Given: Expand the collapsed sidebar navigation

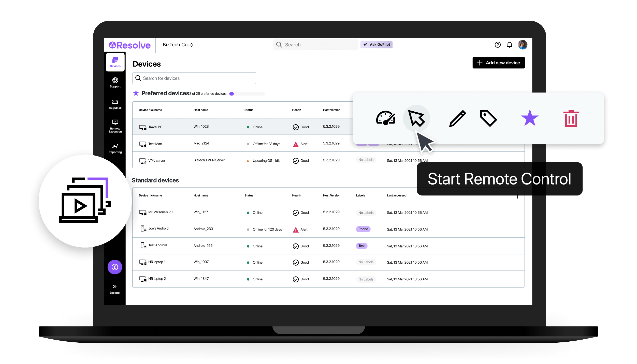Looking at the screenshot, I should (114, 288).
